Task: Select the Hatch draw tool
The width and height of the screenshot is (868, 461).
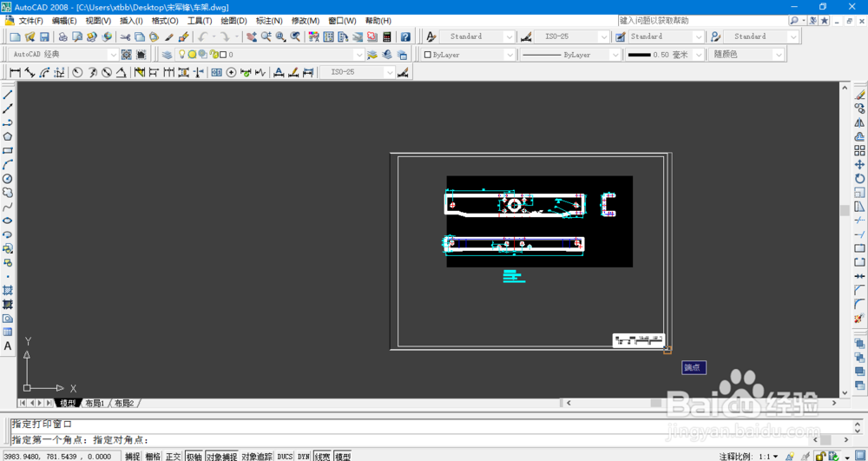Action: (x=8, y=290)
